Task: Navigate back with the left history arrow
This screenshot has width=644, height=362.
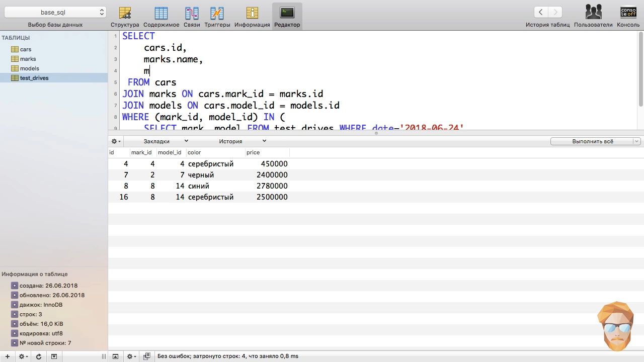Action: click(x=540, y=12)
